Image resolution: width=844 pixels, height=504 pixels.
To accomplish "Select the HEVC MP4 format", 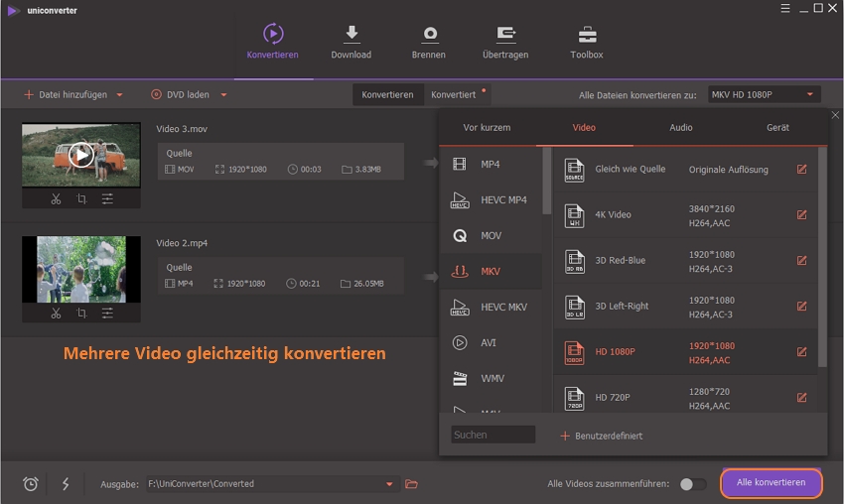I will click(x=491, y=199).
